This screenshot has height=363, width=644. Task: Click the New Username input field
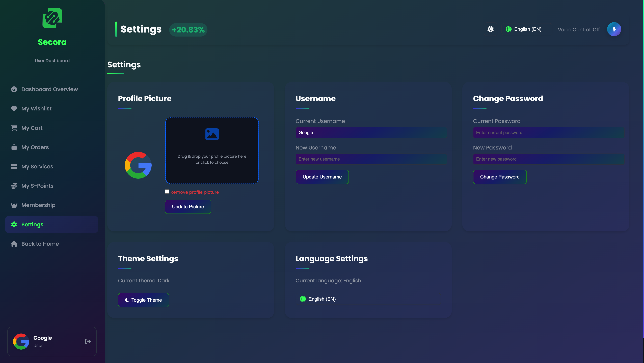coord(371,159)
